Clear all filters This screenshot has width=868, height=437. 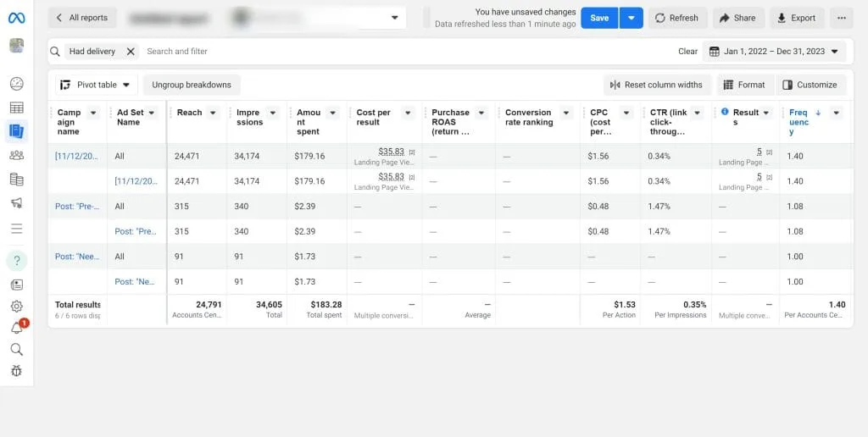pos(687,52)
